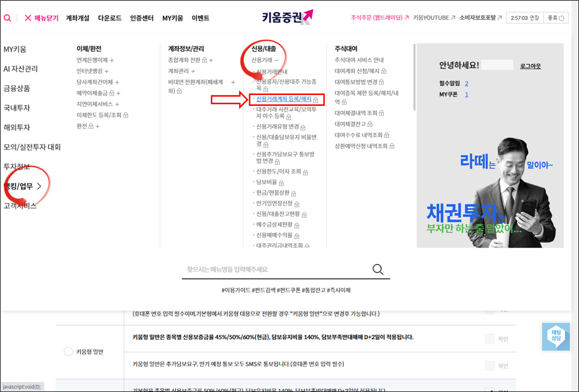Open the 키움YOUTUBE link
The height and width of the screenshot is (392, 579).
coord(434,17)
